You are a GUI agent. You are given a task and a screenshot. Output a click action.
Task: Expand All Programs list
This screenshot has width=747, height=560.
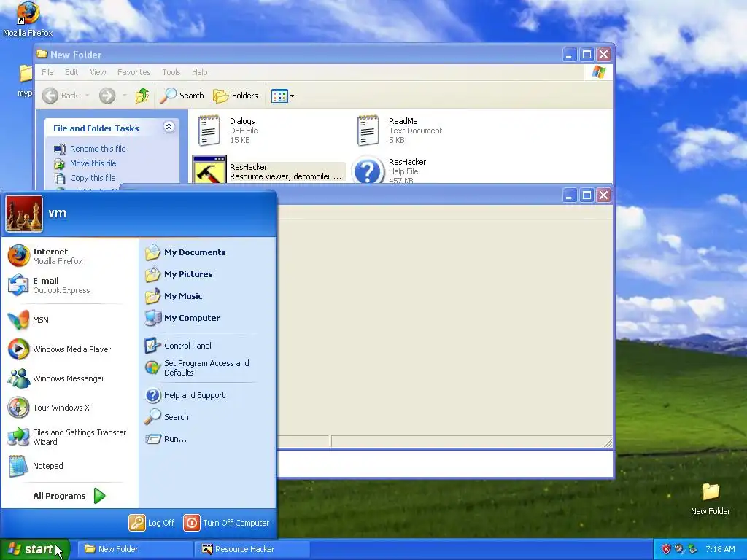pyautogui.click(x=69, y=496)
